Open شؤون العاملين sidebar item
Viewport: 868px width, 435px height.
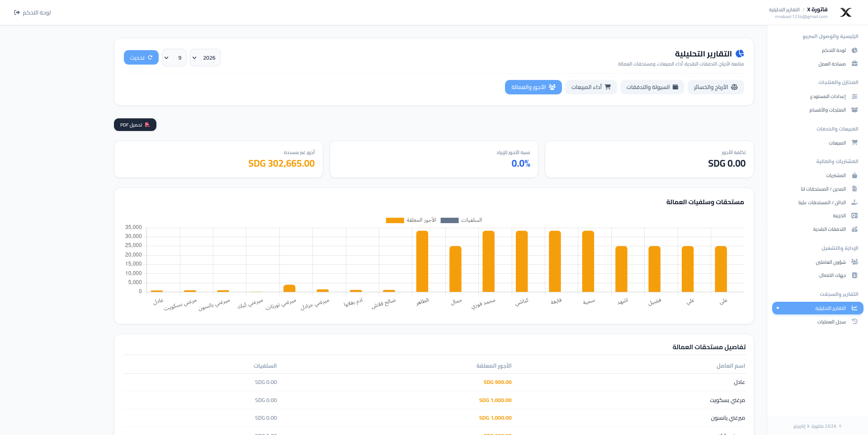pyautogui.click(x=817, y=262)
